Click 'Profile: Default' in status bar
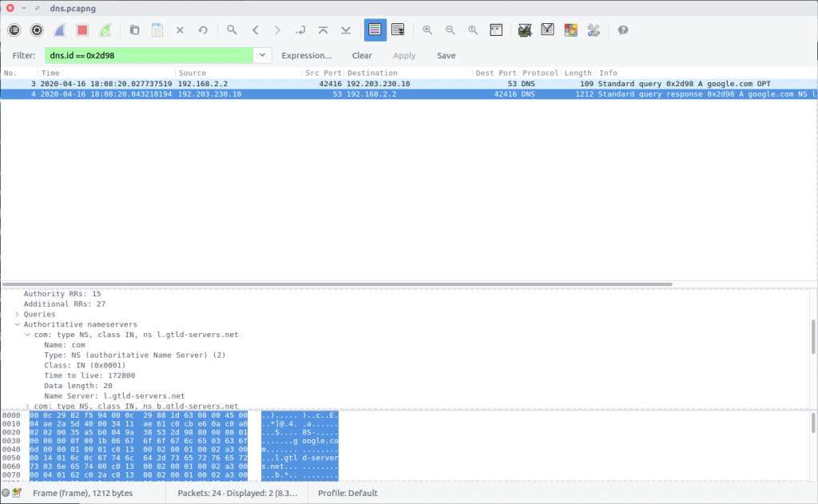The width and height of the screenshot is (818, 504). tap(347, 493)
